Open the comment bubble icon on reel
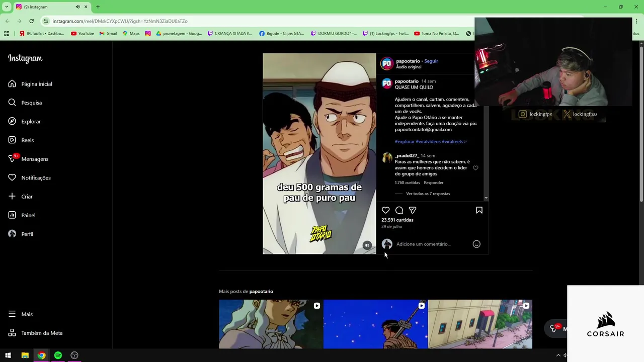Screen dimensions: 644x362 coord(399,210)
